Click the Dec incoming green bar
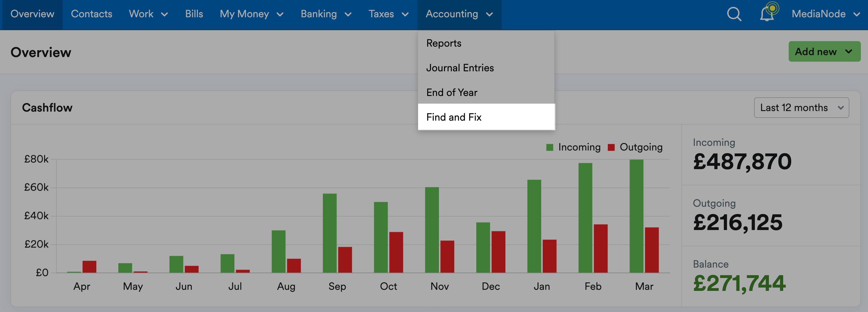Image resolution: width=868 pixels, height=312 pixels. 483,247
